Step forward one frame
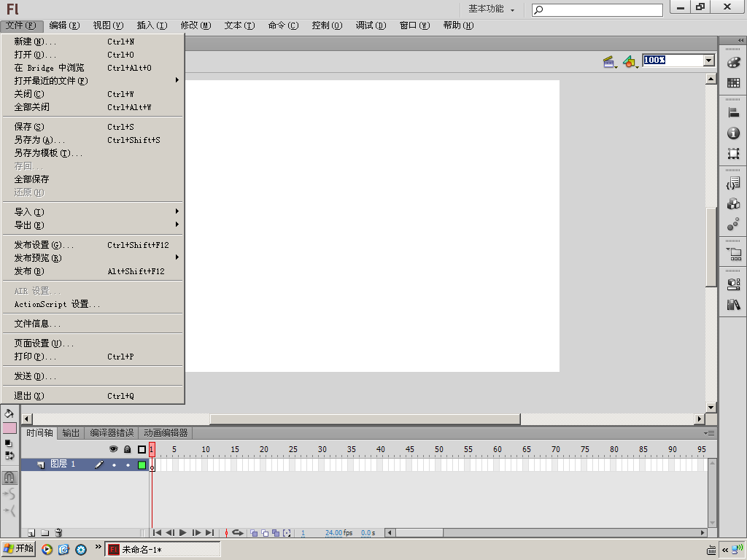 (x=196, y=533)
